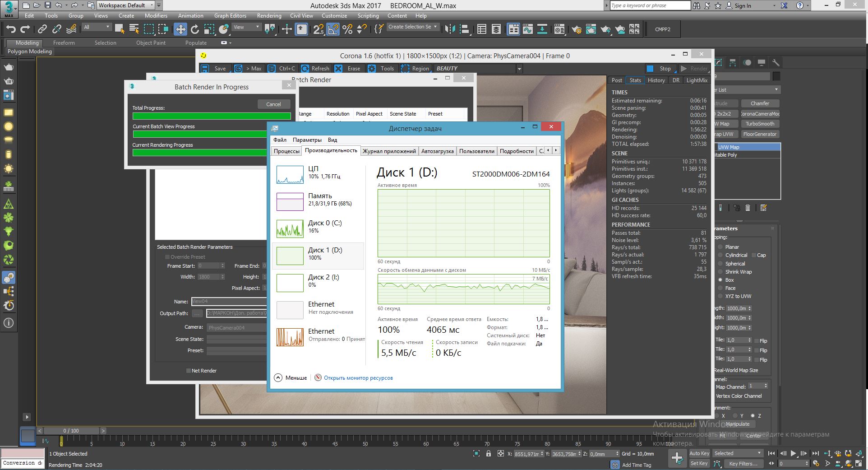Click Tools in Corona frame buffer
The width and height of the screenshot is (868, 470).
(x=382, y=69)
